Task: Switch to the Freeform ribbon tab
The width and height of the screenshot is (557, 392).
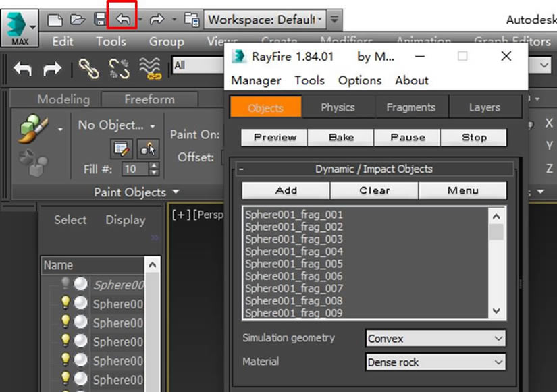Action: coord(150,99)
